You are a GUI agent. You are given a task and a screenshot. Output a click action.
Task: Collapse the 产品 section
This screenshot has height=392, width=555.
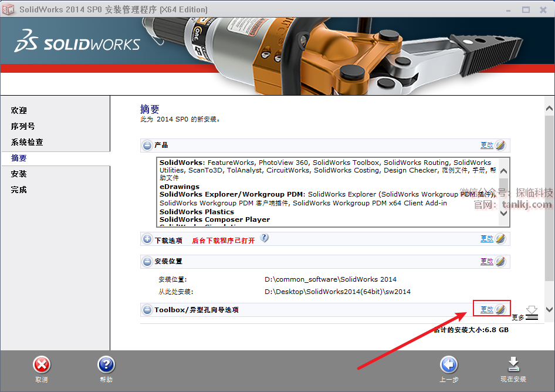pyautogui.click(x=147, y=146)
